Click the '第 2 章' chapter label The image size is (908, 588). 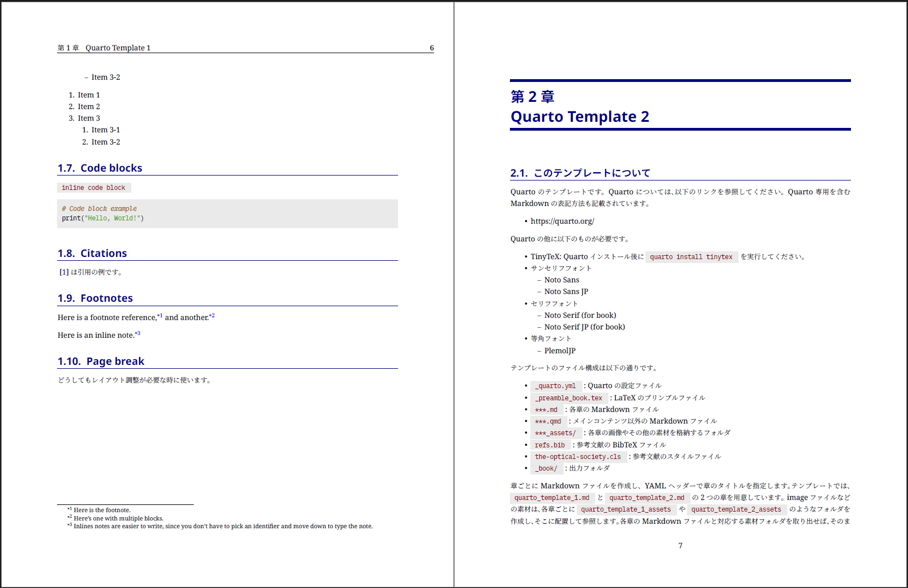tap(533, 97)
